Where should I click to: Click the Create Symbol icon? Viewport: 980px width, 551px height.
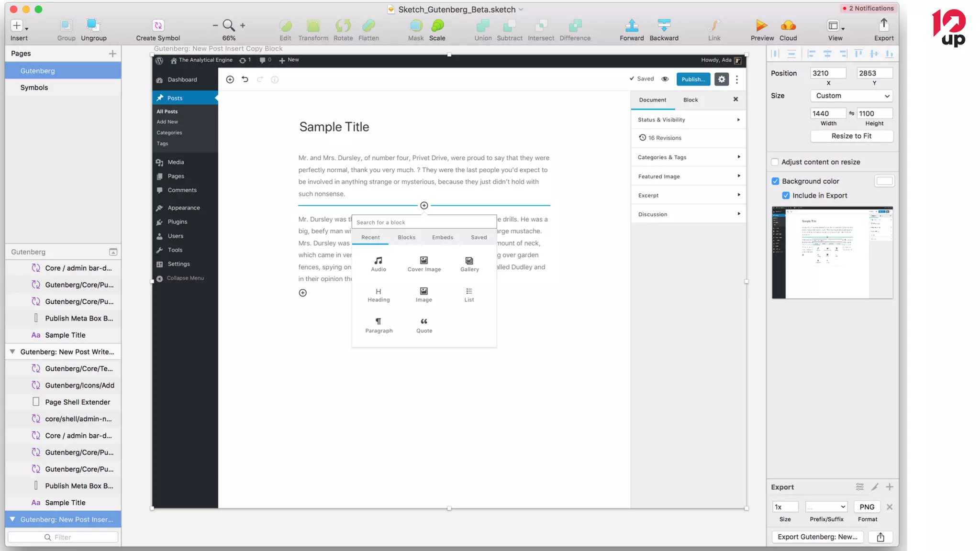point(158,25)
